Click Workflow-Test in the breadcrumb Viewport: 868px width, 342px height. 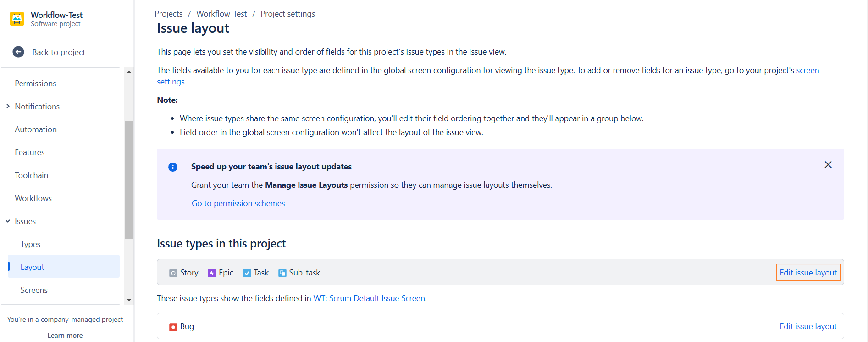click(221, 14)
